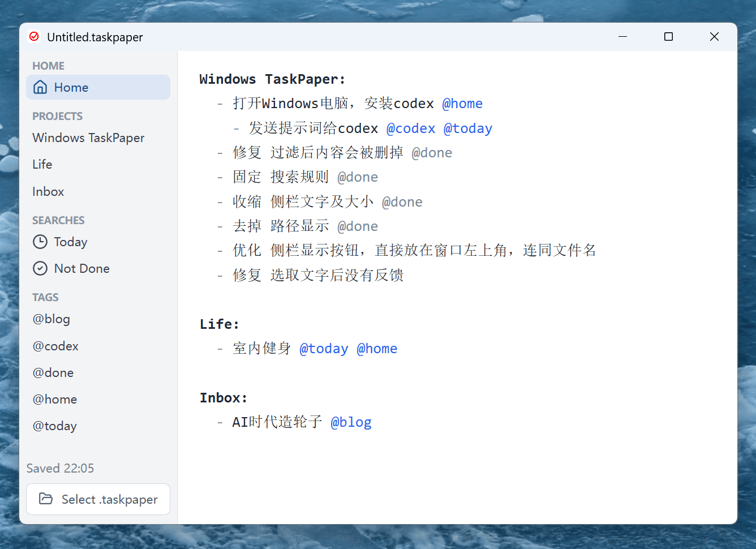The width and height of the screenshot is (756, 549).
Task: Click the subtask text 发送提示词给codex
Action: [x=313, y=128]
